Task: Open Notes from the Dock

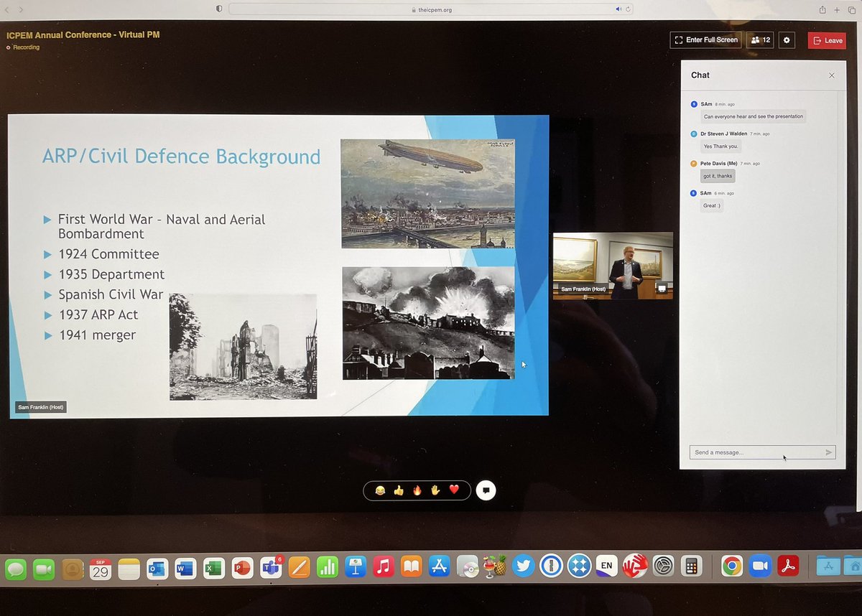Action: (x=129, y=569)
